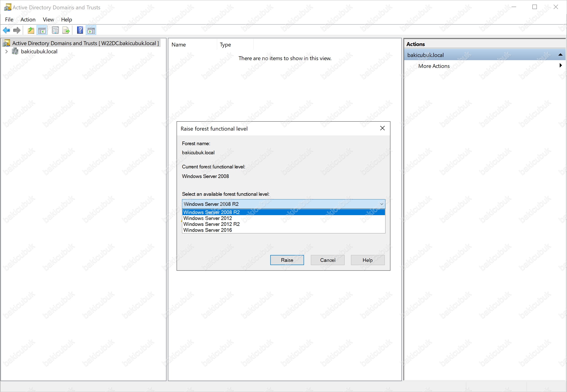The height and width of the screenshot is (392, 567).
Task: Click the app icon in the title bar
Action: point(8,7)
